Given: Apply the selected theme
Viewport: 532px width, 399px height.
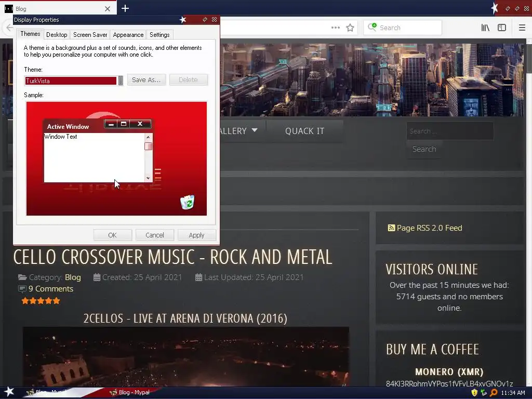Looking at the screenshot, I should tap(196, 235).
